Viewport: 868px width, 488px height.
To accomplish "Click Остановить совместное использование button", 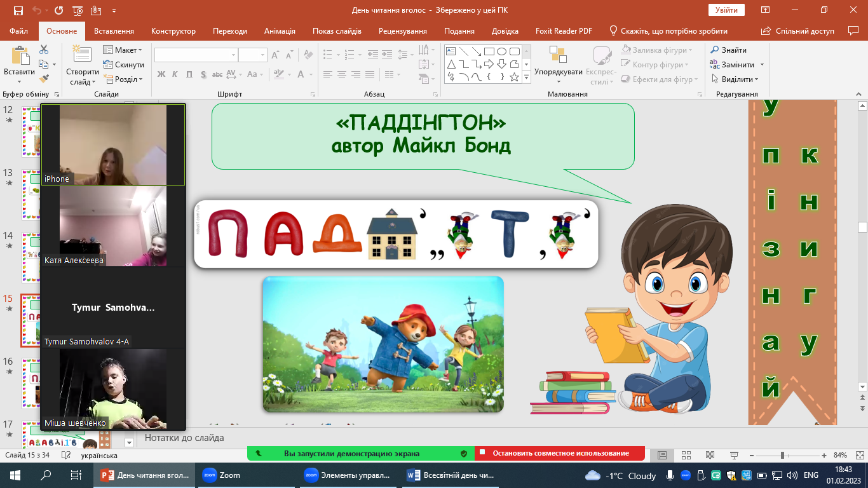I will 560,453.
